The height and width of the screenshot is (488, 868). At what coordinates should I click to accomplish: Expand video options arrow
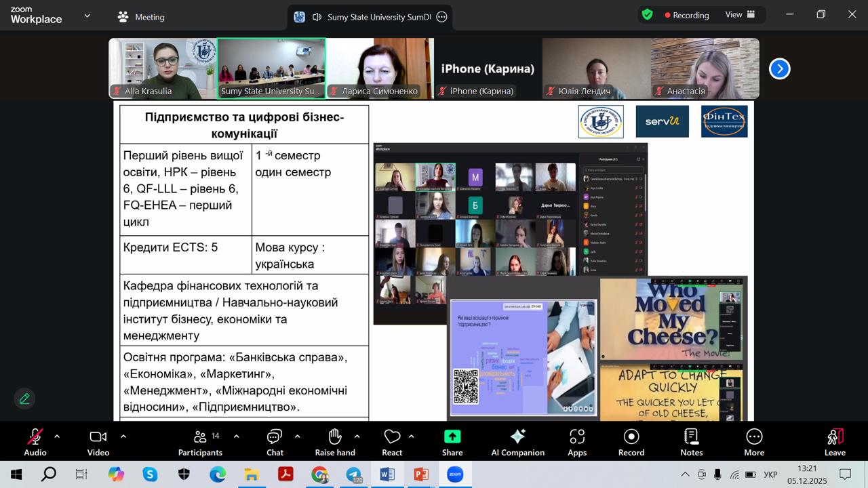123,436
